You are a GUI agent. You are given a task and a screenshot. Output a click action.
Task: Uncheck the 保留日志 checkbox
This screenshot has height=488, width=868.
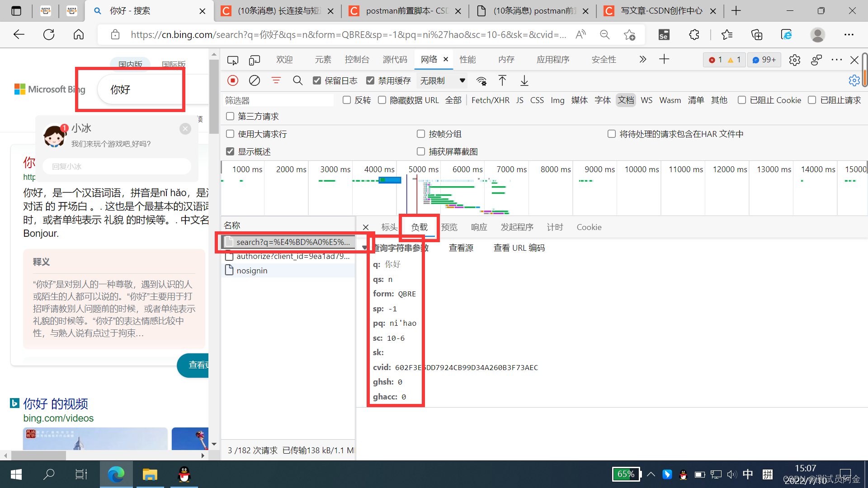pyautogui.click(x=317, y=81)
